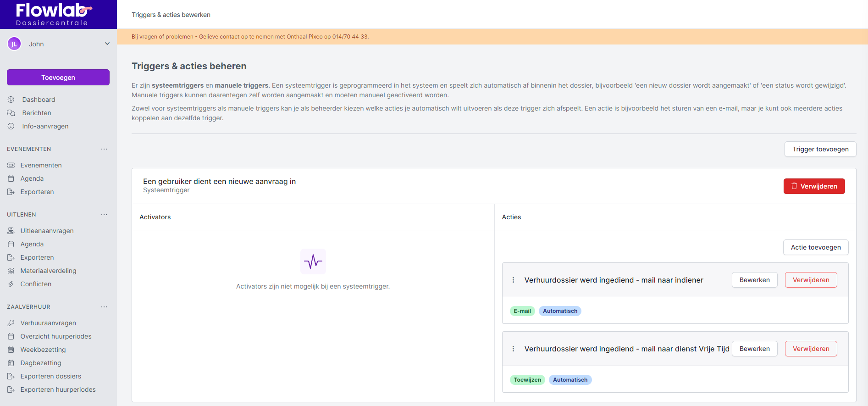Click drag handle of mail naar indiener action
Viewport: 868px width, 406px height.
513,280
